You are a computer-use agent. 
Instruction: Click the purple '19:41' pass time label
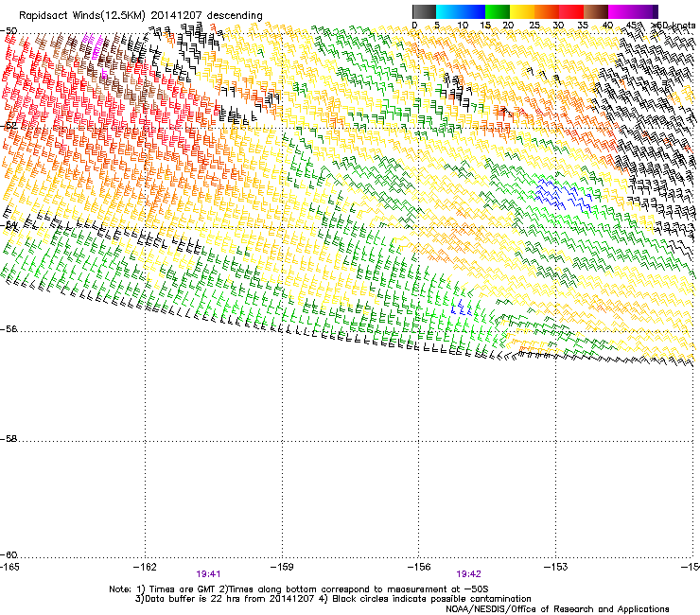click(x=208, y=574)
